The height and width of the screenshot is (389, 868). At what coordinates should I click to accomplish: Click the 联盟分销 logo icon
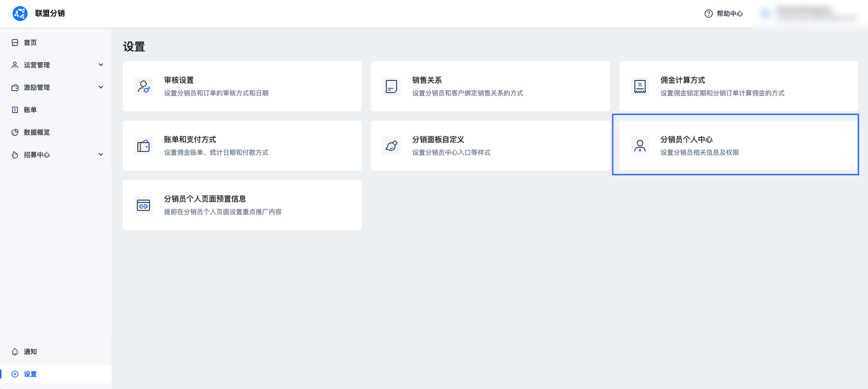[20, 13]
